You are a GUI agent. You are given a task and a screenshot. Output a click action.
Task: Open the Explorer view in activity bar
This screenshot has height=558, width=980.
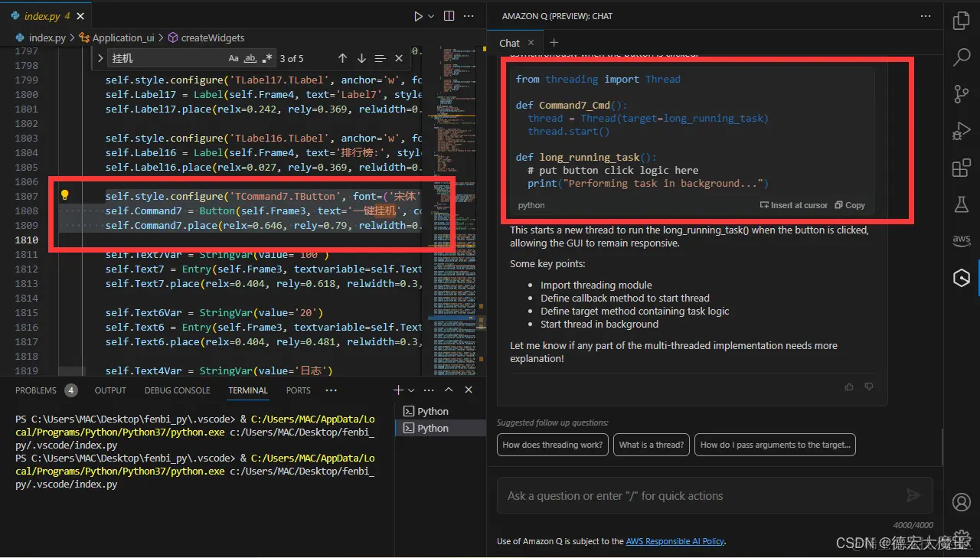point(961,21)
